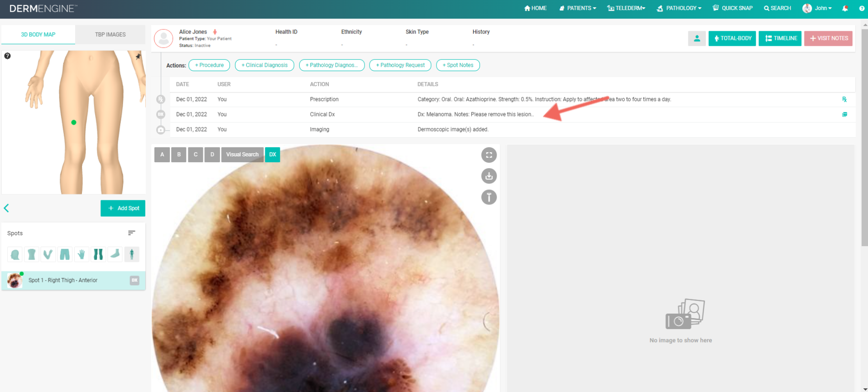Filter spots by torso region icon
Screen dimensions: 868x392
pyautogui.click(x=32, y=254)
